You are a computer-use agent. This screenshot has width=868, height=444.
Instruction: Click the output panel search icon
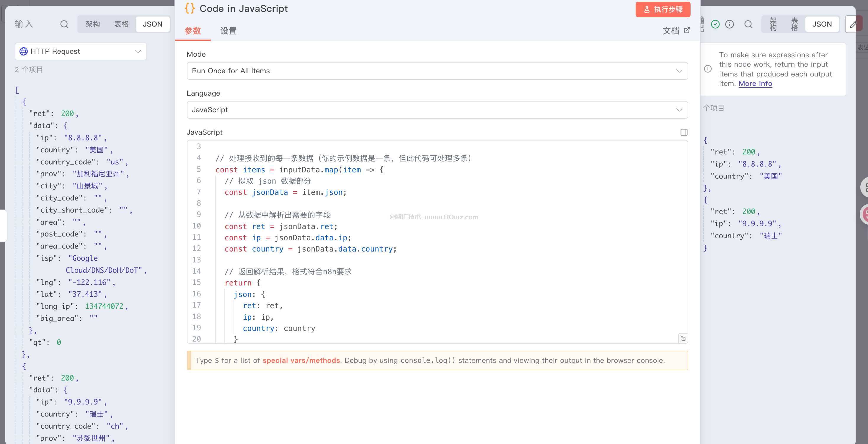[x=748, y=24]
